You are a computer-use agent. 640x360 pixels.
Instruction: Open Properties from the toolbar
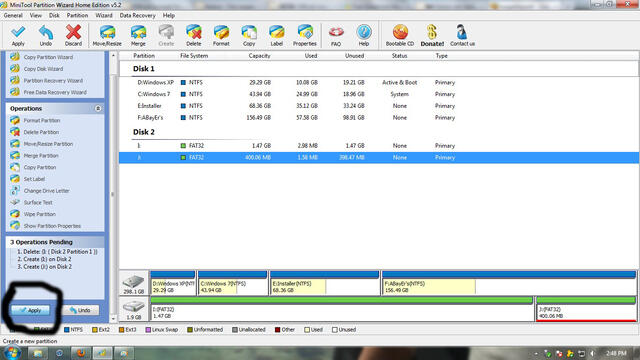click(305, 36)
